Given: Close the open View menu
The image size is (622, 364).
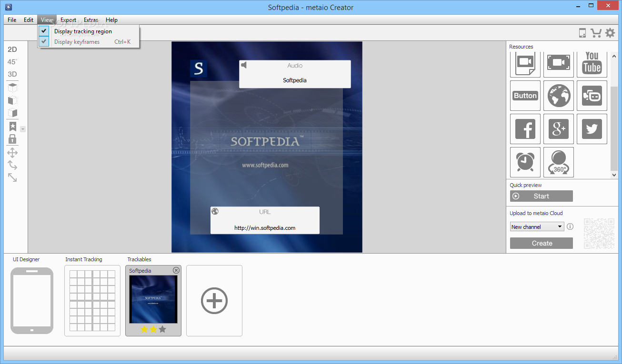Looking at the screenshot, I should (47, 20).
